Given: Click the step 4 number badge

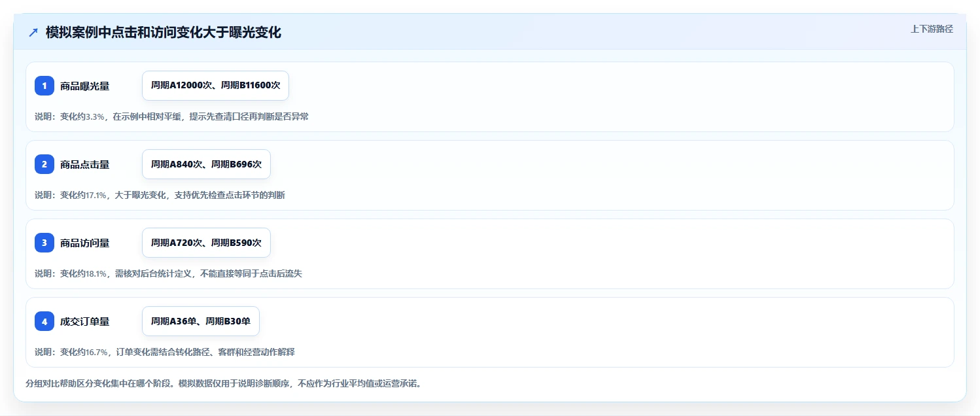Looking at the screenshot, I should click(44, 321).
